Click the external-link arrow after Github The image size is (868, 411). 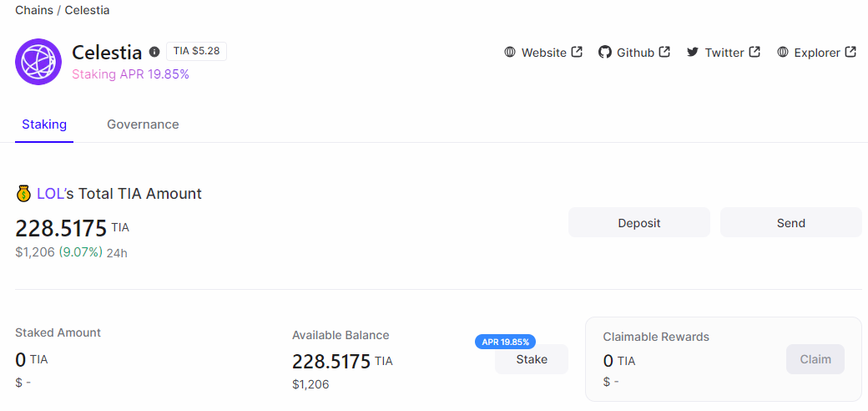pyautogui.click(x=665, y=52)
